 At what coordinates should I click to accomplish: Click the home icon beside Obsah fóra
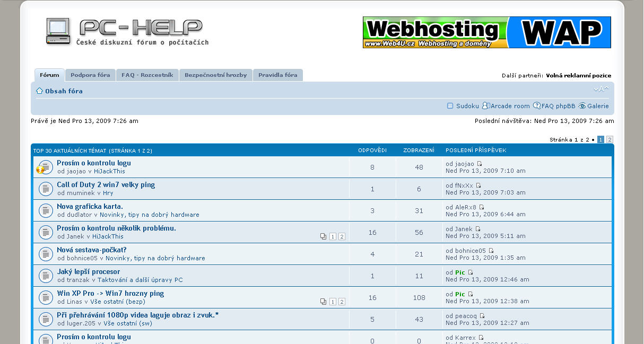tap(40, 91)
